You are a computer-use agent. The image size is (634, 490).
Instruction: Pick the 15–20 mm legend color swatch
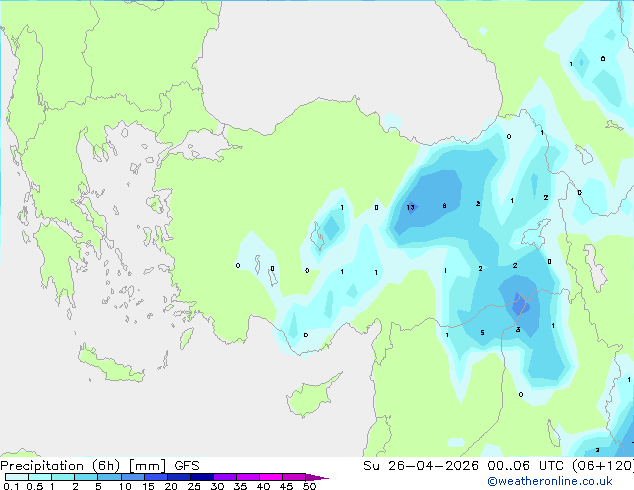coord(155,477)
